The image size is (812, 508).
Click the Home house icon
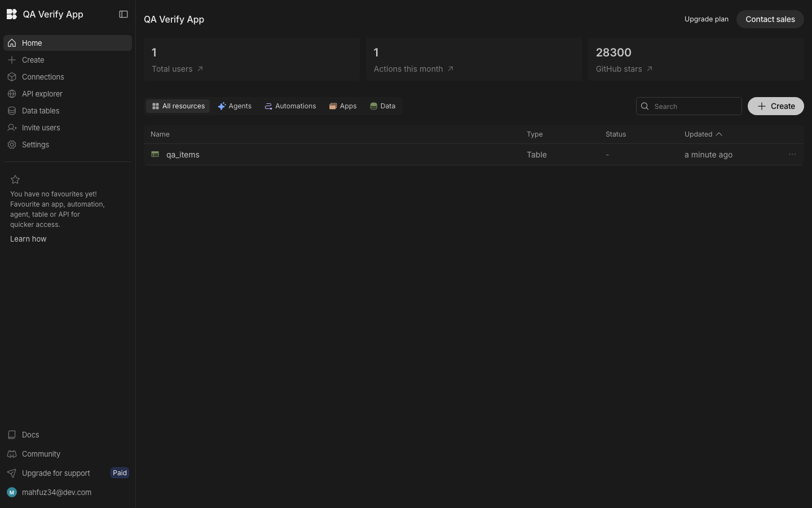[x=12, y=43]
